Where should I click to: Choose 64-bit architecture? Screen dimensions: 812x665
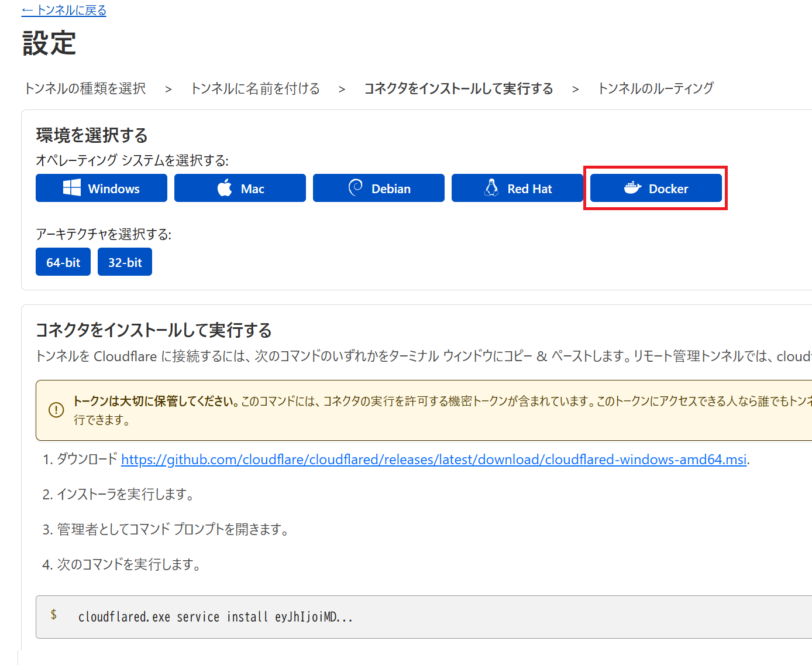(63, 262)
